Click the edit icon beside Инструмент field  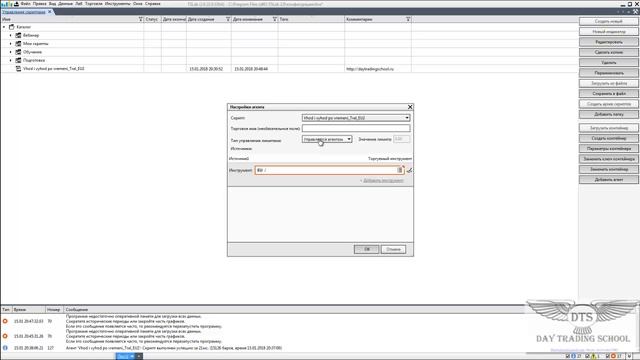coord(409,170)
